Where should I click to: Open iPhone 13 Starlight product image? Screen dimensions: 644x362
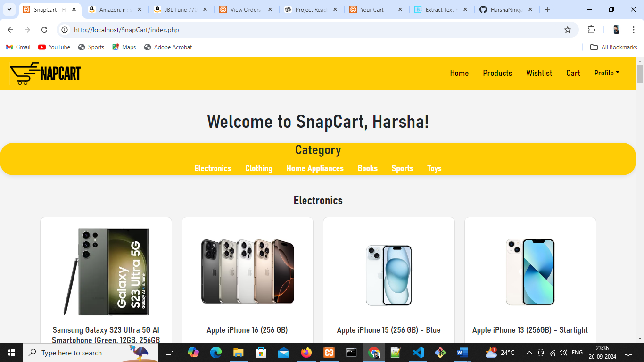(530, 272)
